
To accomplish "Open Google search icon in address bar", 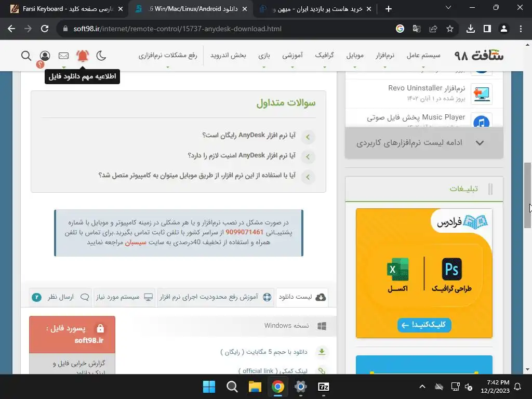I will (x=400, y=29).
